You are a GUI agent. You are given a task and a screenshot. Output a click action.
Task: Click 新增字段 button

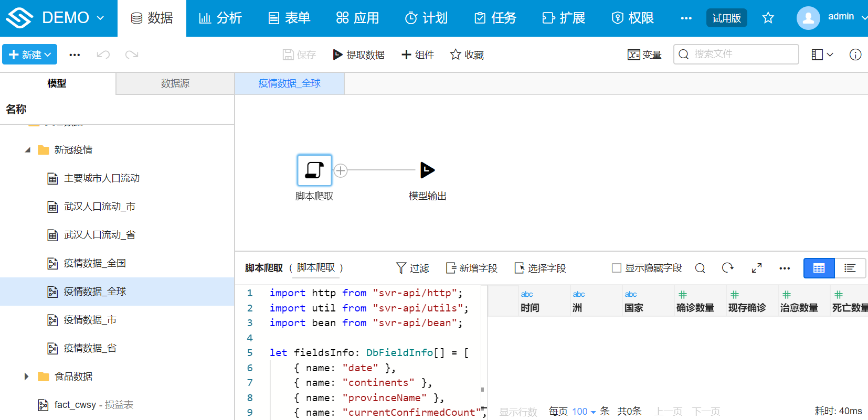tap(471, 268)
